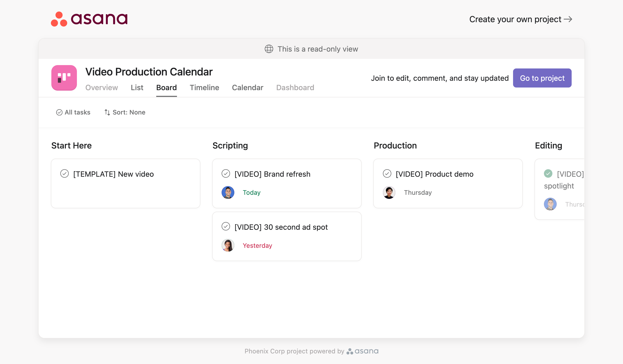Image resolution: width=623 pixels, height=364 pixels.
Task: Click Brand refresh assignee avatar
Action: (228, 193)
